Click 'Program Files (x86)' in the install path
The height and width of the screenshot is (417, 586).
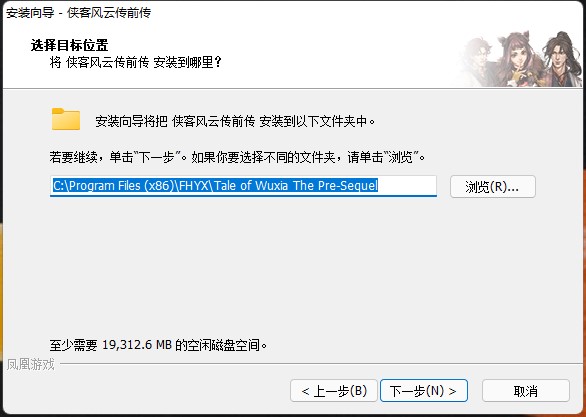pyautogui.click(x=121, y=186)
